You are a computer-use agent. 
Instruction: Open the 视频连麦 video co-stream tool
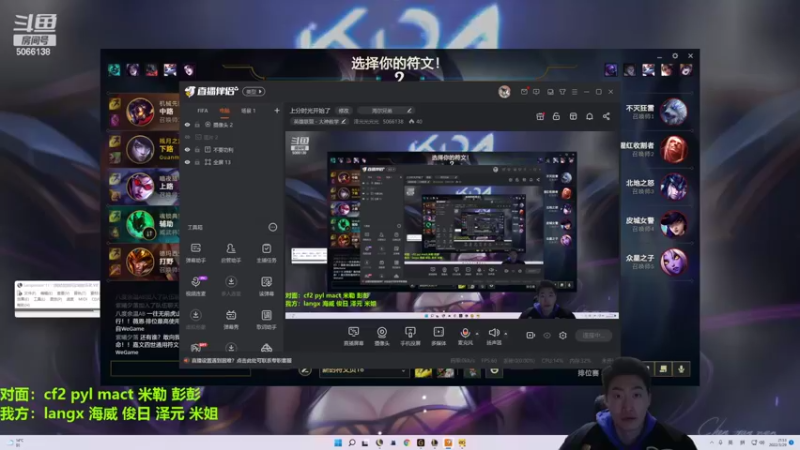point(195,286)
